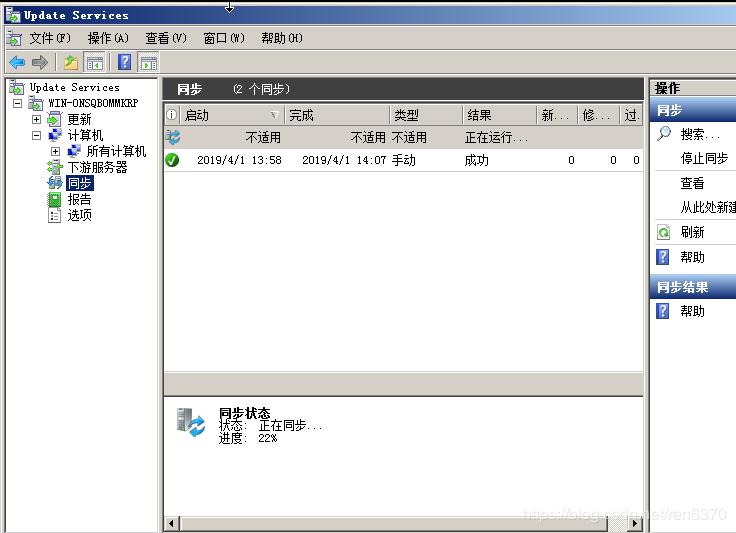Open the 查看(V) menu
Image resolution: width=736 pixels, height=533 pixels.
click(x=166, y=38)
